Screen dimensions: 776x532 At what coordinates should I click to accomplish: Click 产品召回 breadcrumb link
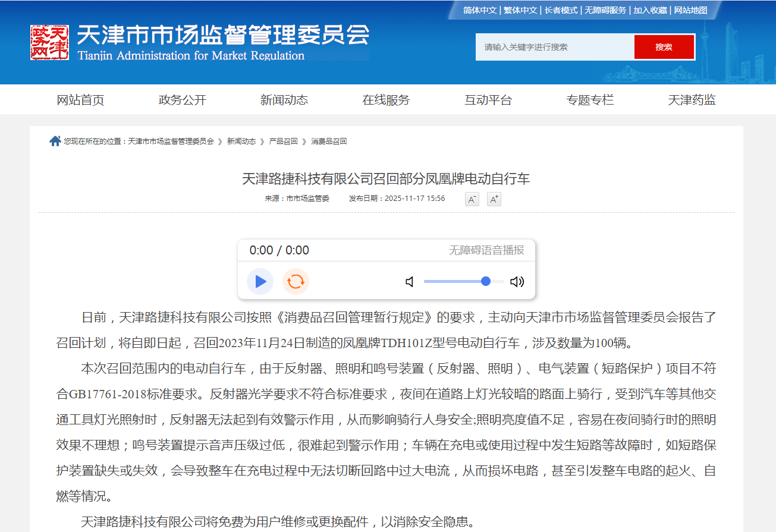tap(283, 141)
